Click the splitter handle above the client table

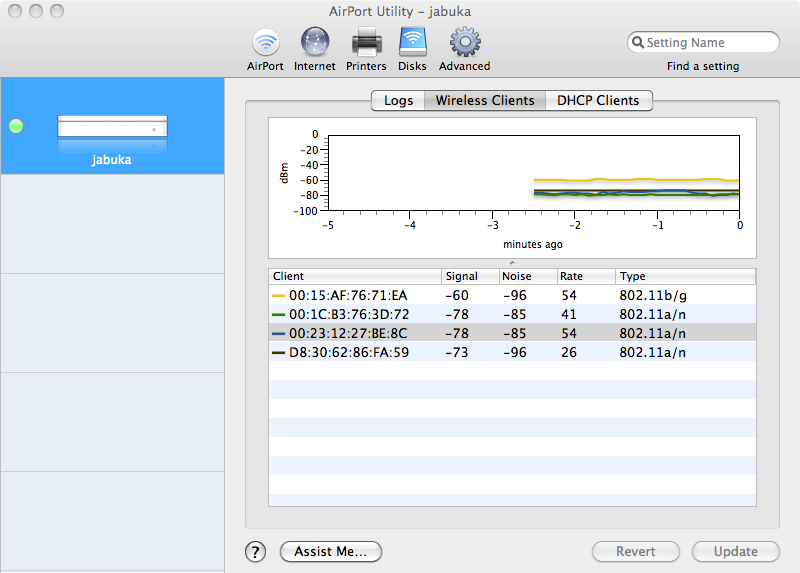coord(512,263)
